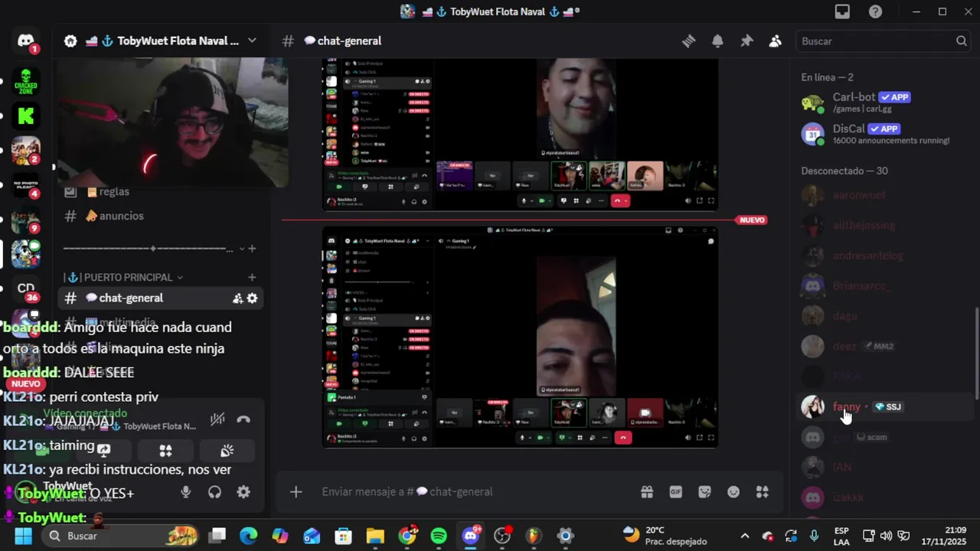
Task: Open izakkk member profile
Action: (885, 497)
